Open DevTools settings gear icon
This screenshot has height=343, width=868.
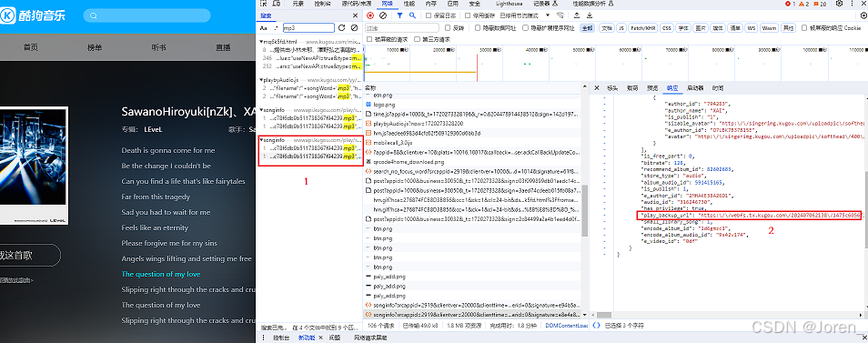839,4
